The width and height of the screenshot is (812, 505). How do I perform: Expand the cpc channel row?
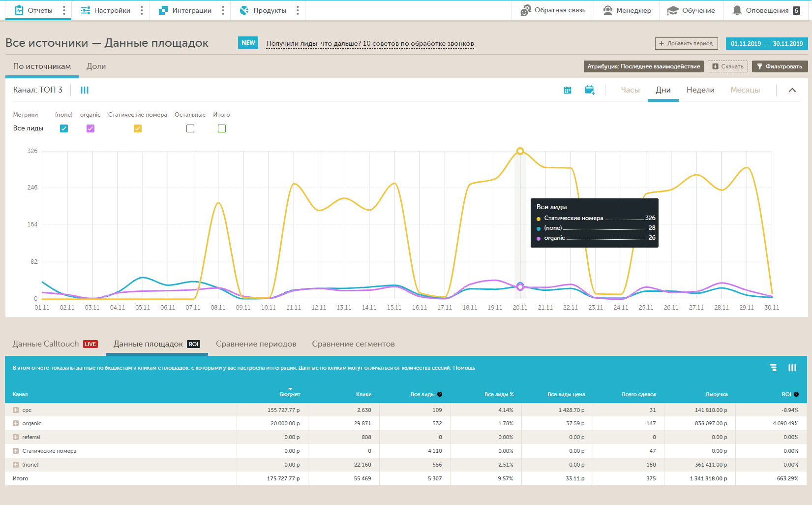tap(16, 410)
